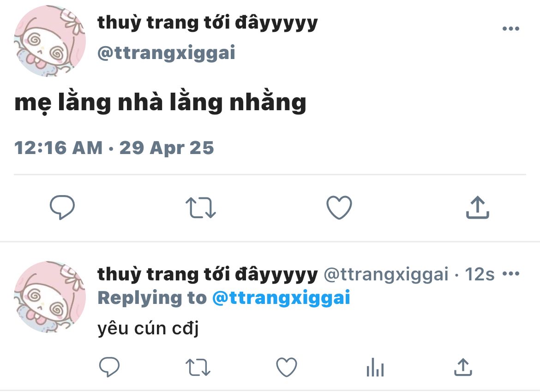Viewport: 540px width, 392px height.
Task: Open @ttrangxiggai handle under main tweet name
Action: [166, 53]
